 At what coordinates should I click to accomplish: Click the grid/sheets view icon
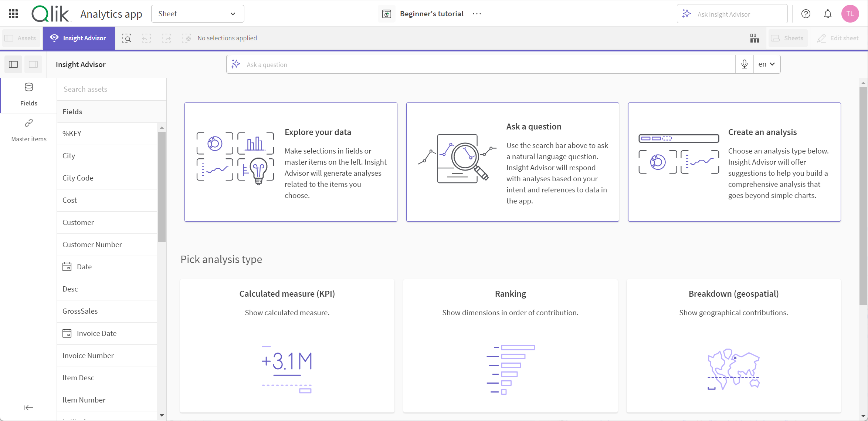coord(755,38)
